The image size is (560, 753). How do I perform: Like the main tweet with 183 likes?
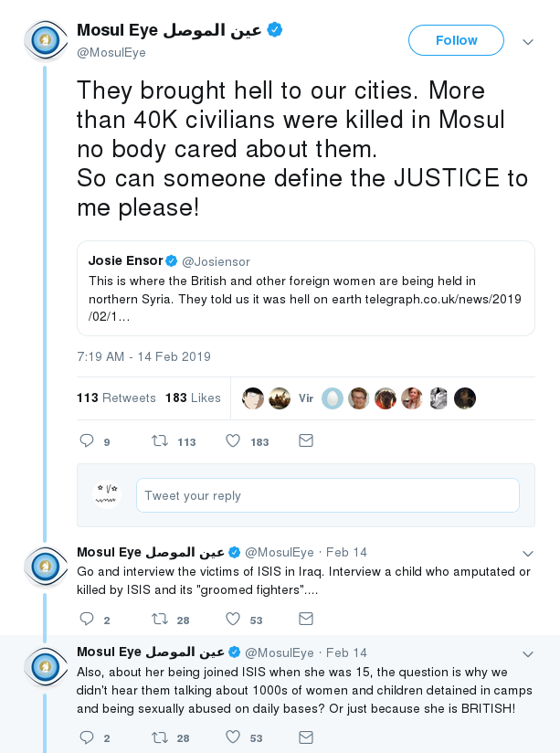click(x=233, y=440)
